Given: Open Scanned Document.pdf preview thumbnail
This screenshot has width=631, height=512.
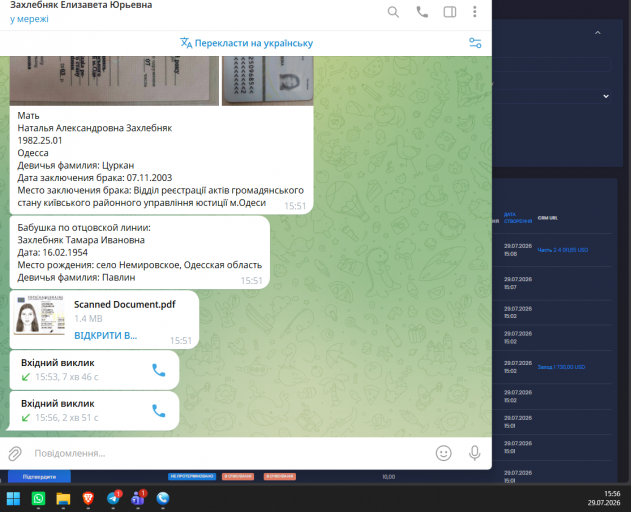Looking at the screenshot, I should pos(39,315).
